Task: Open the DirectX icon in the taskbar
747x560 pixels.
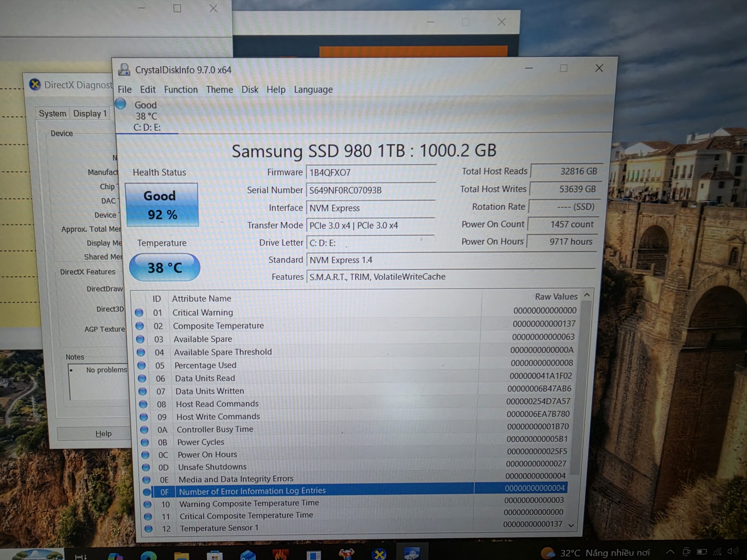Action: (378, 554)
